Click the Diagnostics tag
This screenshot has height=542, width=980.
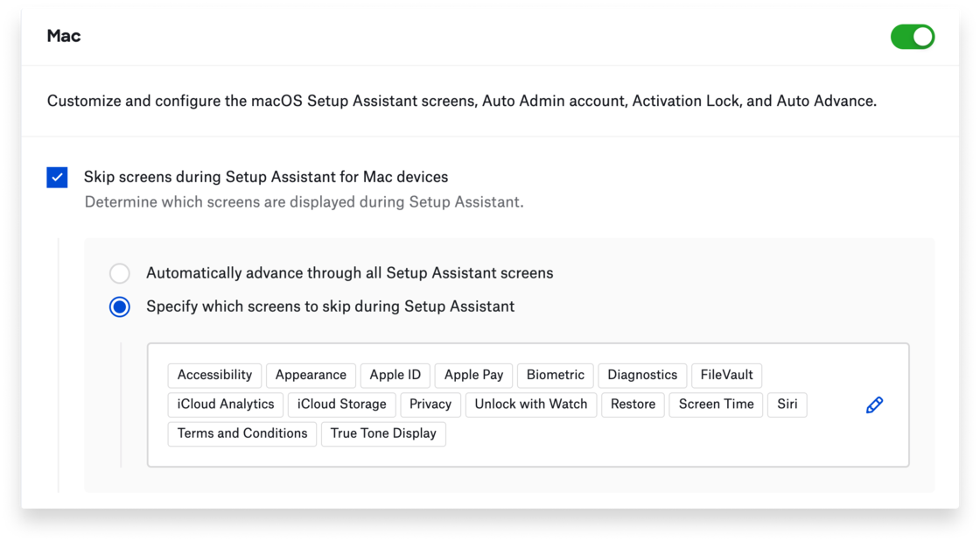click(642, 375)
